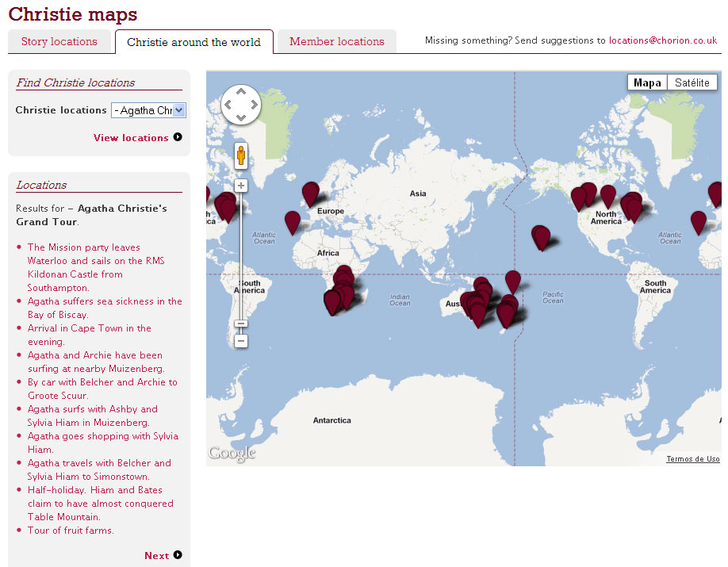Open 'Agatha and Archie have been surfing' entry
Image resolution: width=728 pixels, height=567 pixels.
tap(96, 362)
